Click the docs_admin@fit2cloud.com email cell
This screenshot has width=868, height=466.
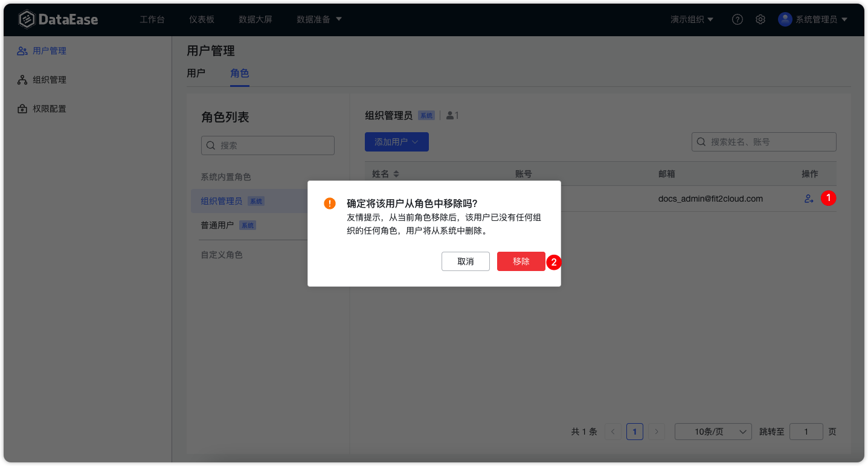[710, 199]
